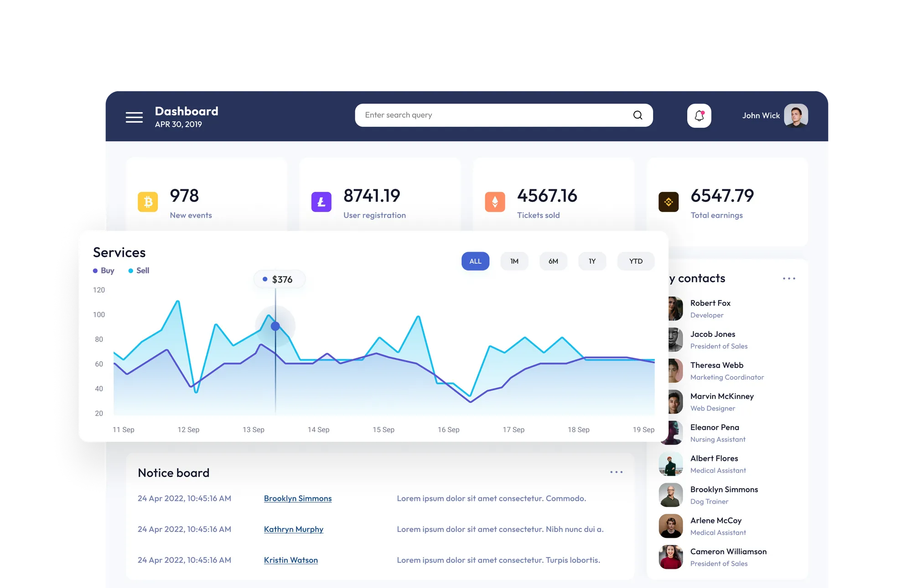The width and height of the screenshot is (907, 588).
Task: Switch chart to 1M range
Action: (514, 261)
